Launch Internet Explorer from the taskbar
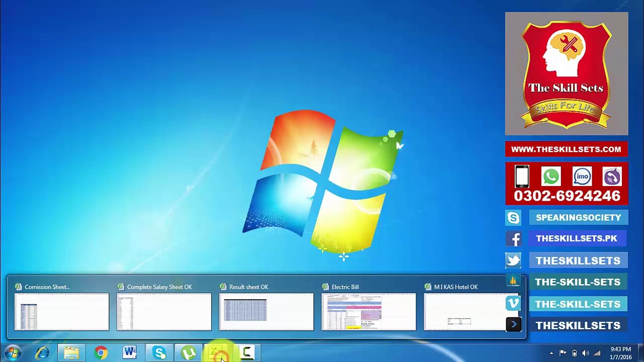Screen dimensions: 644x362 click(x=42, y=353)
